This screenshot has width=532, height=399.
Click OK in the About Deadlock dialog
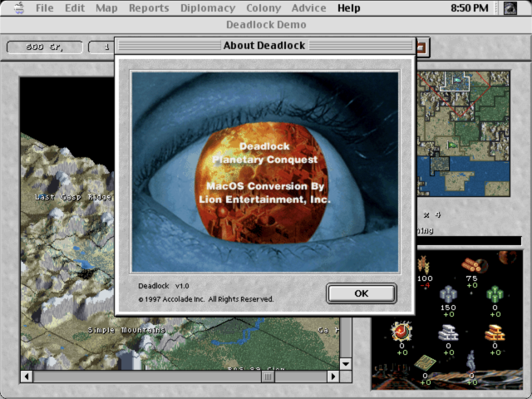pyautogui.click(x=362, y=293)
